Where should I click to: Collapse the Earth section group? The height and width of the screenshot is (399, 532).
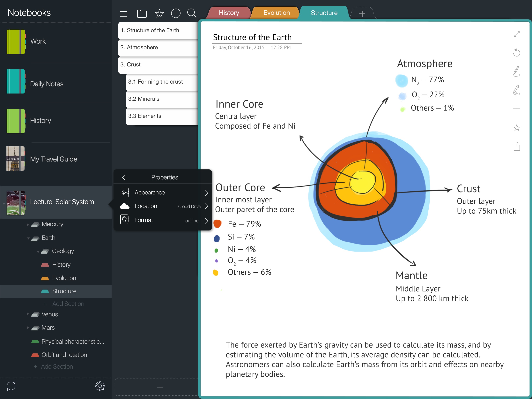28,238
